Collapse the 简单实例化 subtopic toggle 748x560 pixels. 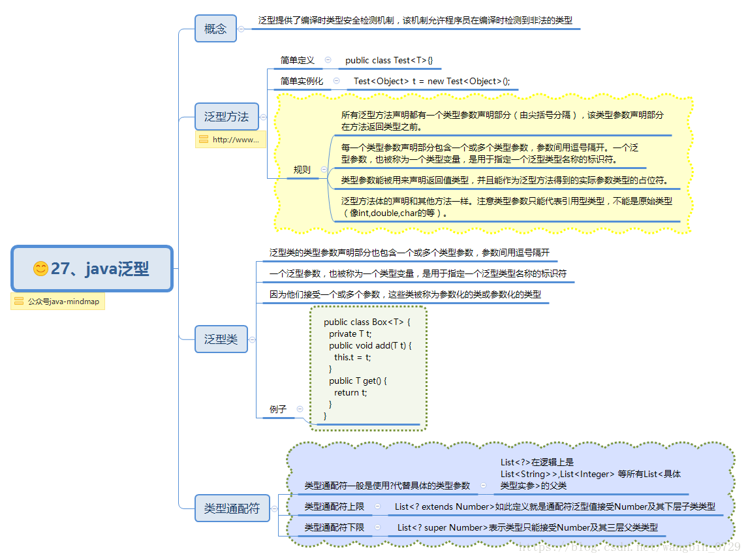point(336,81)
